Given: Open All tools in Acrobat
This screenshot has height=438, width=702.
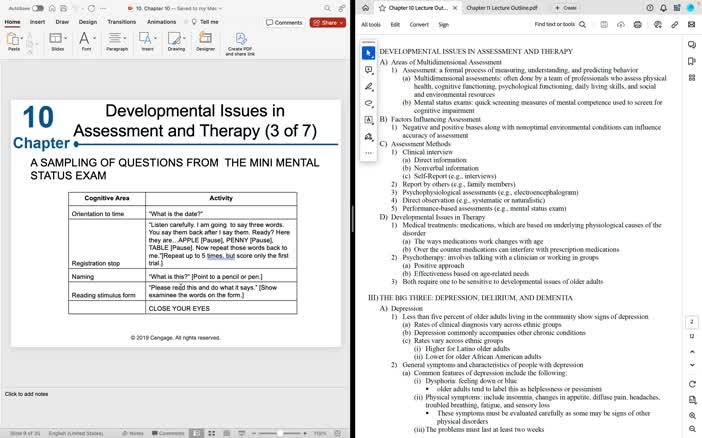Looking at the screenshot, I should click(x=371, y=25).
